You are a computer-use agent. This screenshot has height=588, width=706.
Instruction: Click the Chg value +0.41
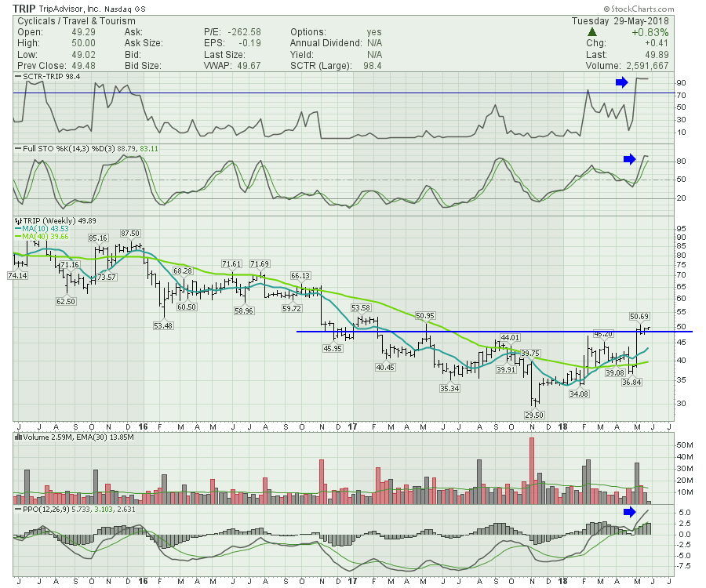point(657,43)
